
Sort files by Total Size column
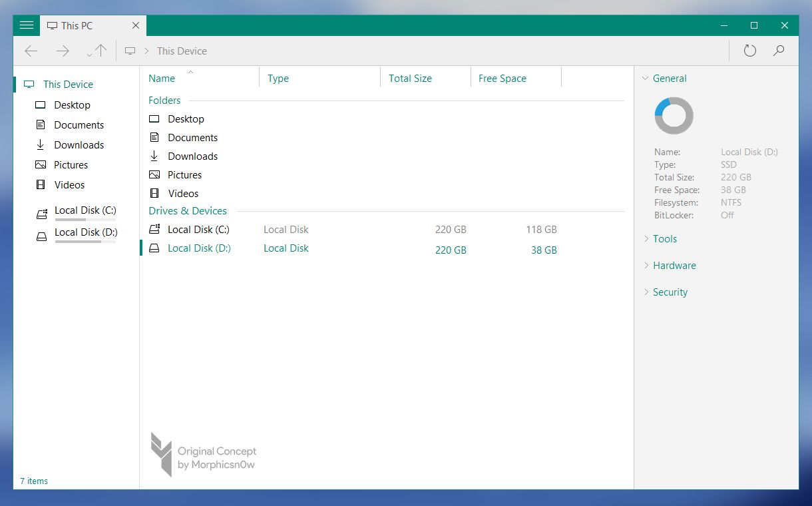click(410, 78)
